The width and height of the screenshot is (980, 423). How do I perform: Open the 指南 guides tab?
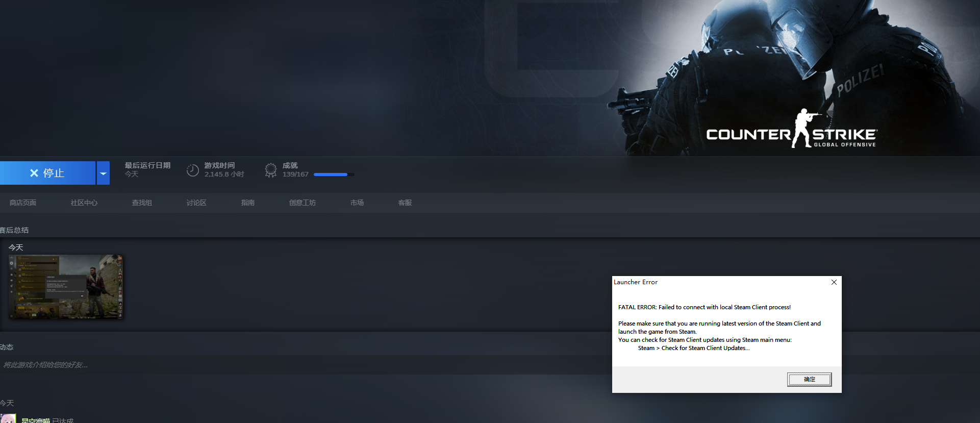tap(248, 203)
